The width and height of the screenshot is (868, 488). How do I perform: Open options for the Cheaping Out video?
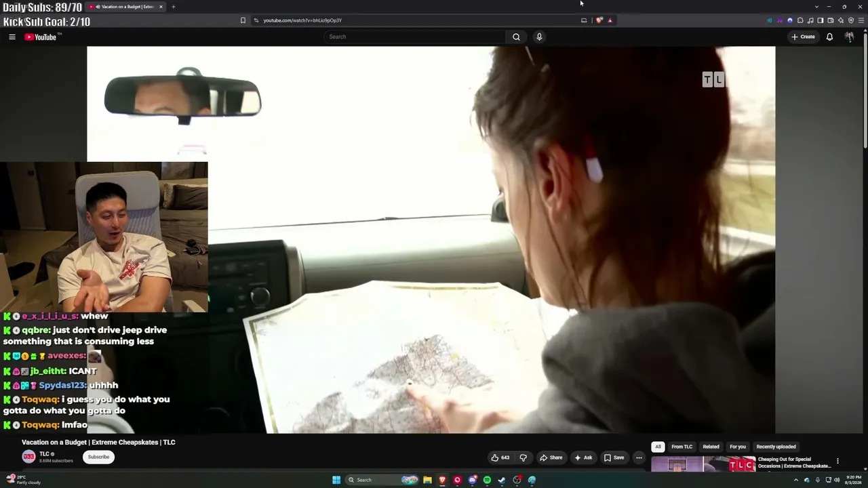pos(837,461)
